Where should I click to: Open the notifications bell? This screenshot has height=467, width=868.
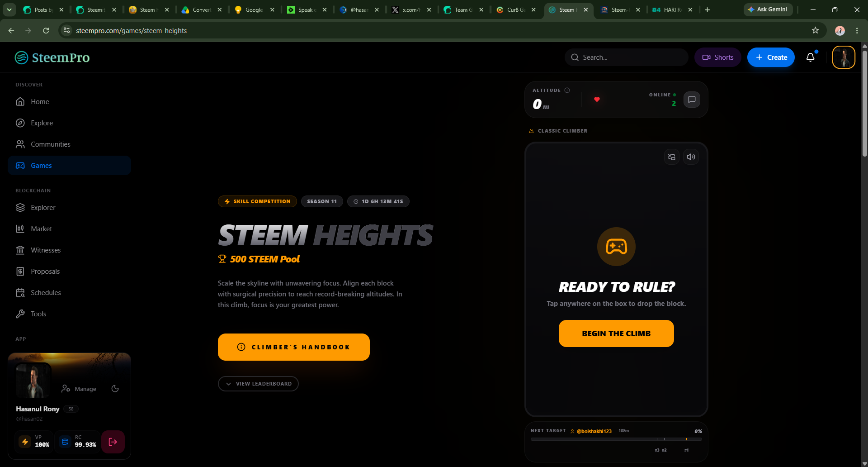point(811,57)
